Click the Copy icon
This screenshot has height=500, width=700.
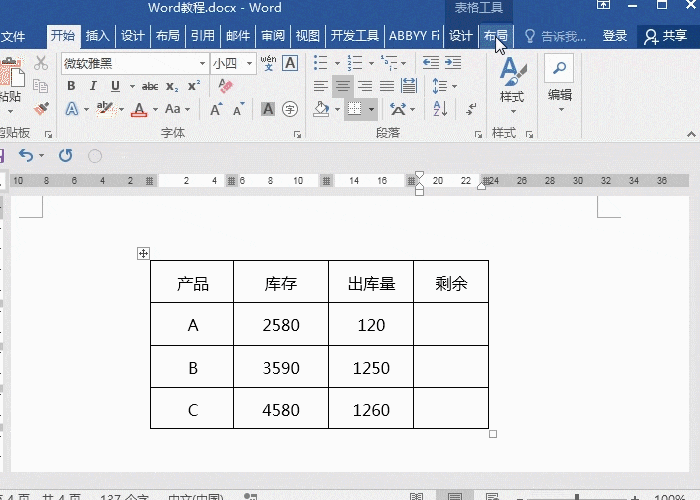(x=41, y=86)
